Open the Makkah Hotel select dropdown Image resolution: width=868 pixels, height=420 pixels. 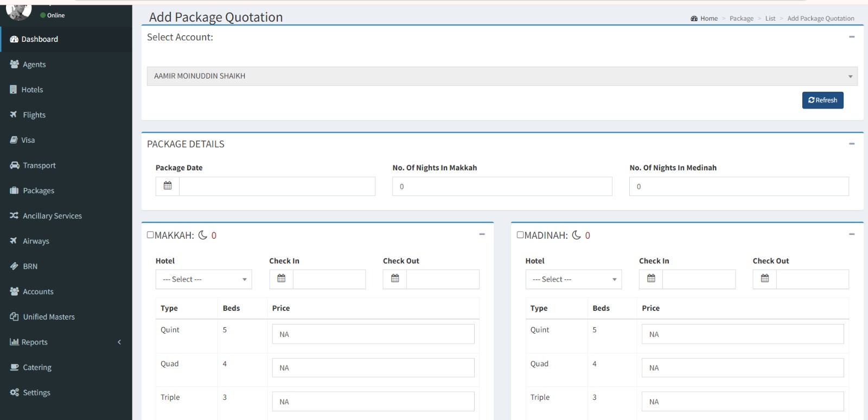point(203,279)
